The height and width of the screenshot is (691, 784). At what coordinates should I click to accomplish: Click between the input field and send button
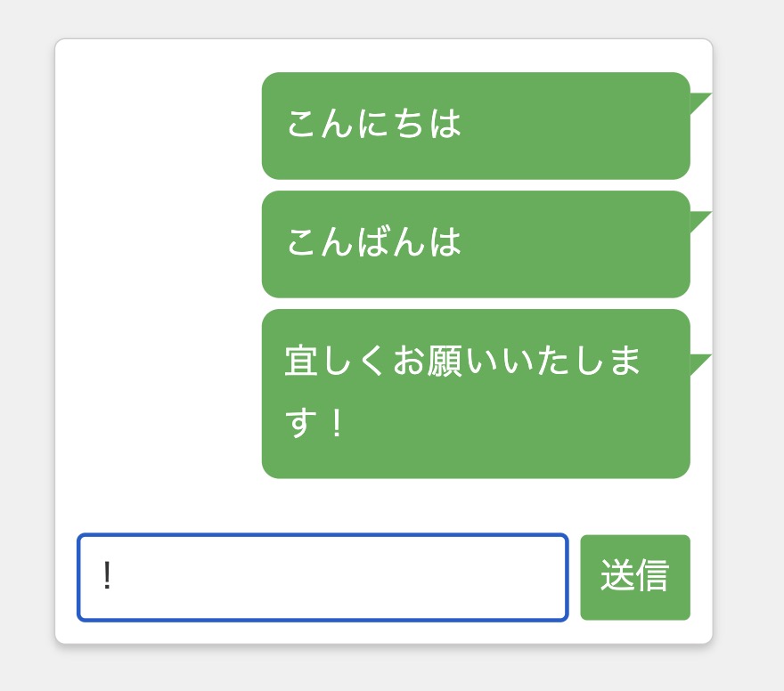[575, 576]
